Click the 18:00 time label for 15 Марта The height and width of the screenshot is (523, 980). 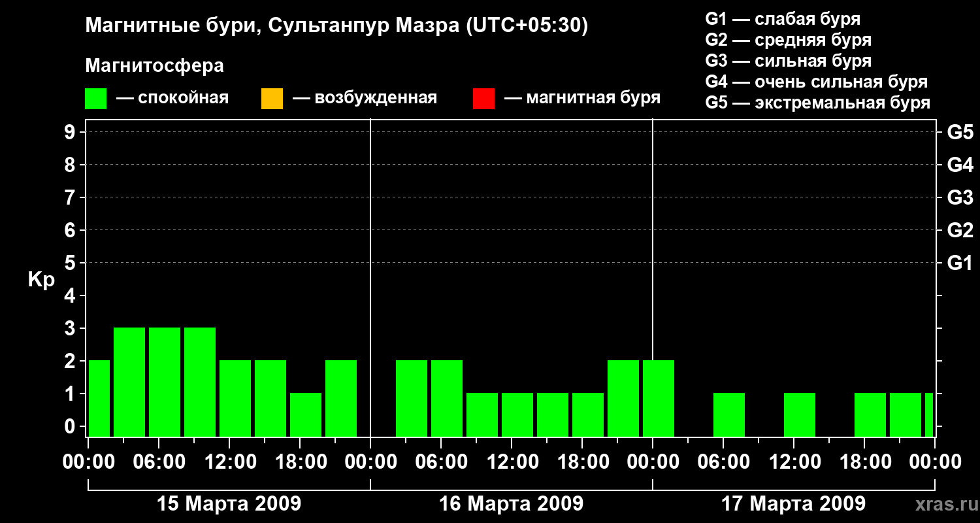tap(300, 462)
